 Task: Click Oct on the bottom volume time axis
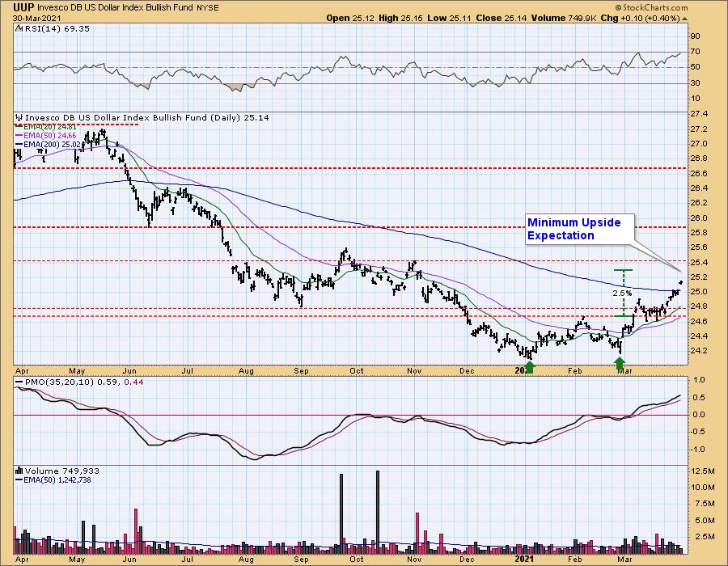click(x=356, y=560)
